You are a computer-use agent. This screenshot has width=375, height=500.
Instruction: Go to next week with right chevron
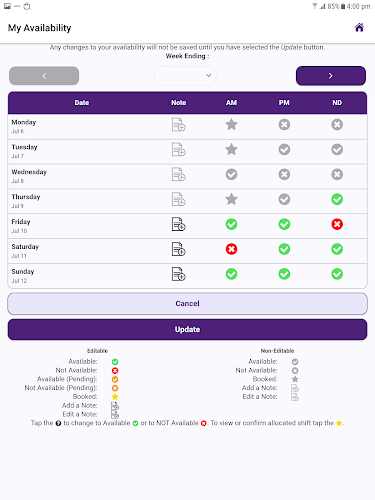331,76
